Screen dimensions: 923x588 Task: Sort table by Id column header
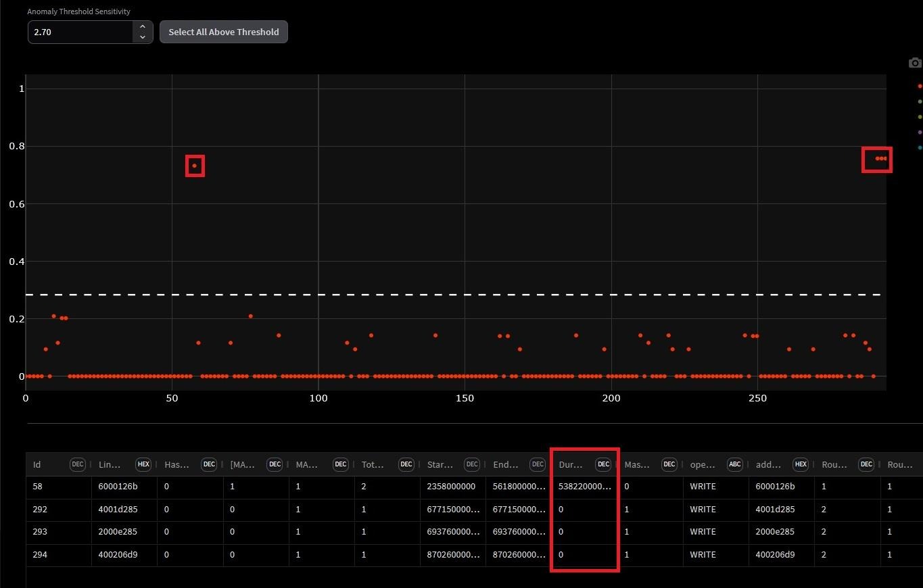(37, 464)
